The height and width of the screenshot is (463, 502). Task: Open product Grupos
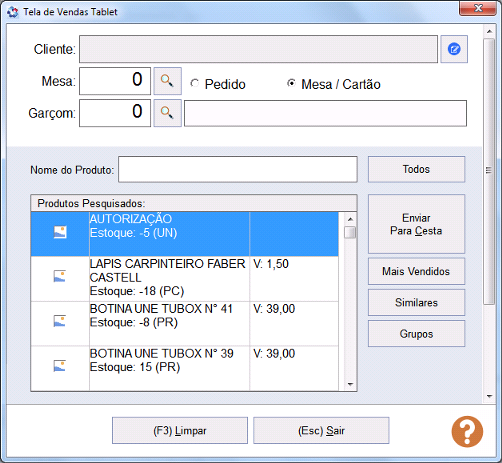[x=416, y=334]
